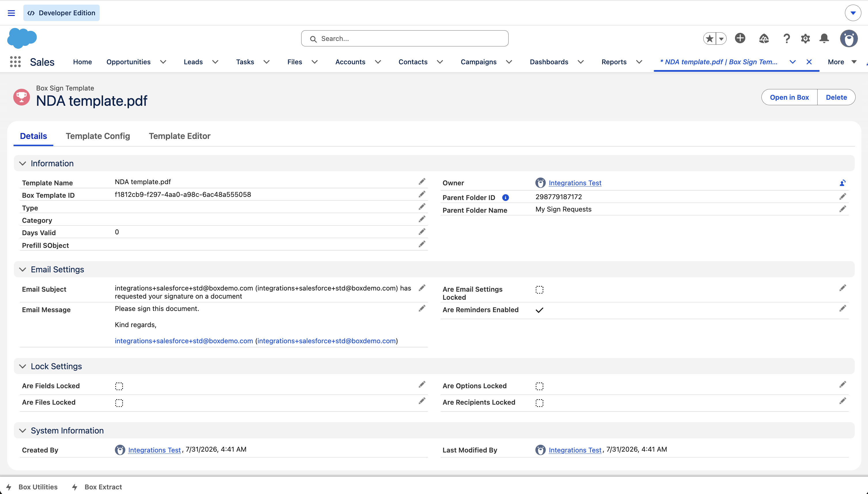
Task: Open the Accounts tab dropdown chevron
Action: point(378,62)
